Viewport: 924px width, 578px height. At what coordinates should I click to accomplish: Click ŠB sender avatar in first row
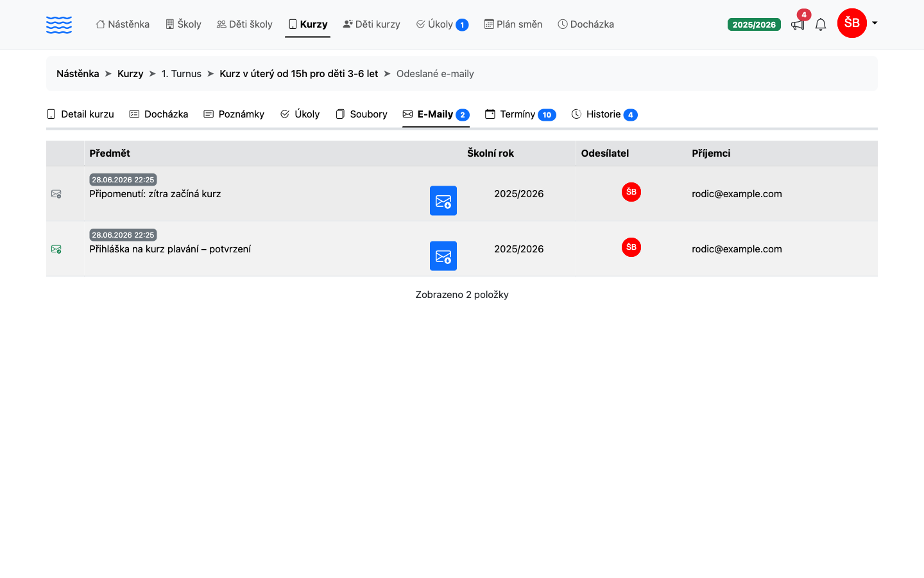pos(631,192)
